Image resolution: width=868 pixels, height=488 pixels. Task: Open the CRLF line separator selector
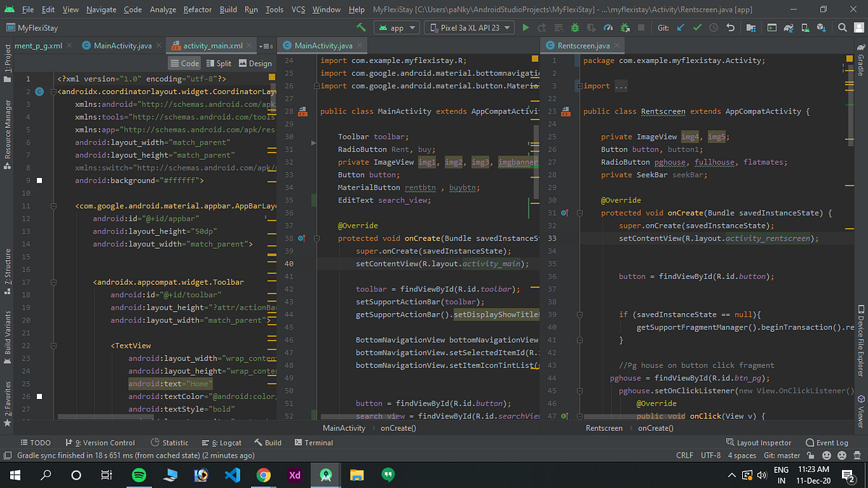[x=684, y=455]
